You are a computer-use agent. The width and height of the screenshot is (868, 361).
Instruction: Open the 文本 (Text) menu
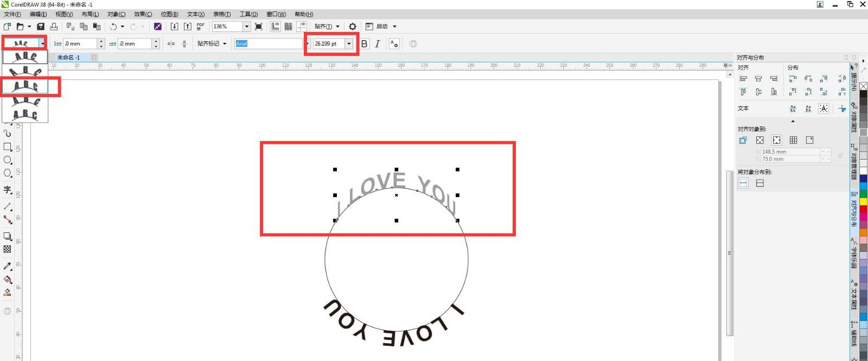click(x=196, y=14)
